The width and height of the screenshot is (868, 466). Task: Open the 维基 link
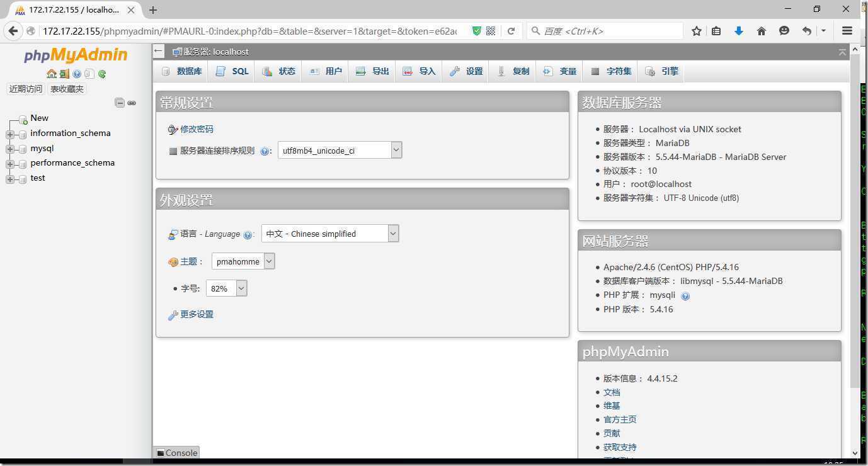[x=612, y=406]
